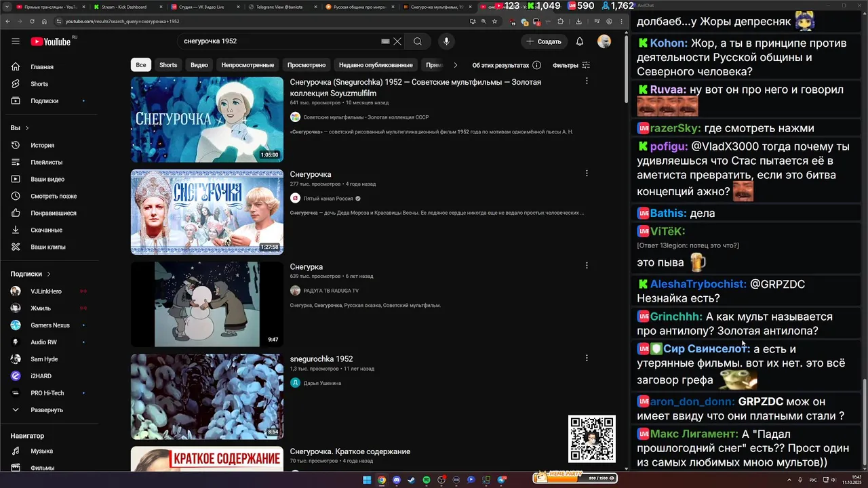Open the VJLinkHero channel subscription
868x488 pixels.
tap(46, 291)
